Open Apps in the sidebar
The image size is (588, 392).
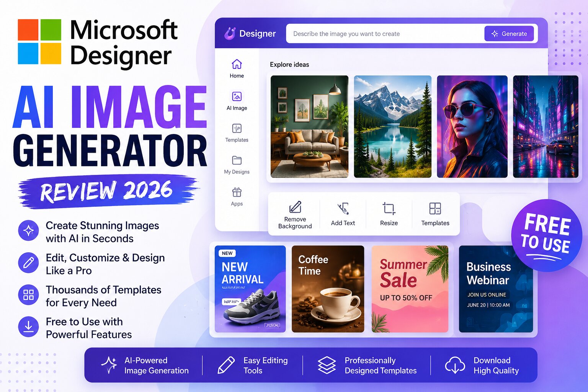point(237,197)
